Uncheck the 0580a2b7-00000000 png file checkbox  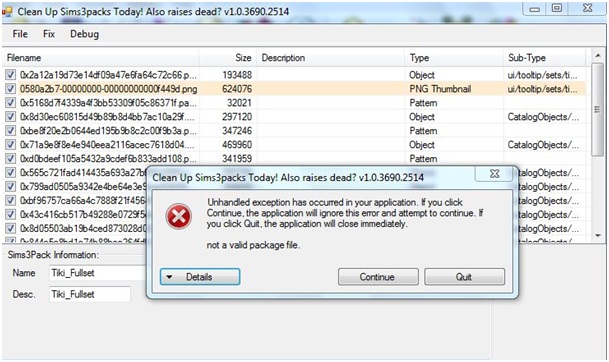pos(10,89)
